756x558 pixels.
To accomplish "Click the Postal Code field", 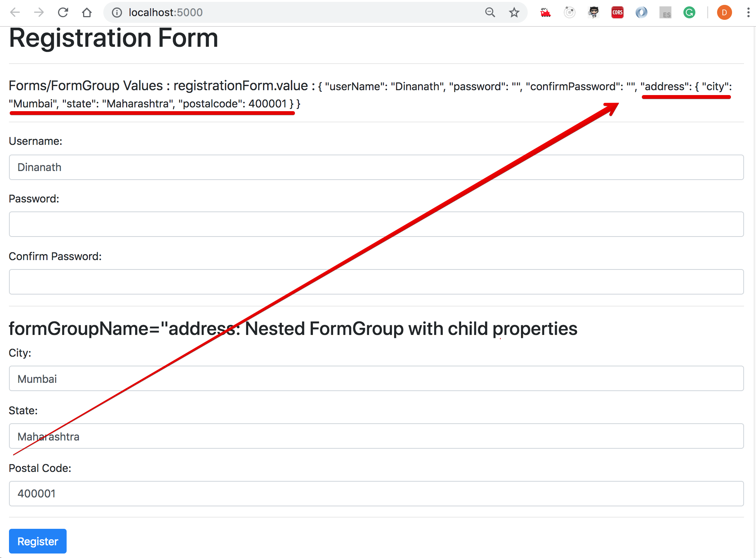I will pyautogui.click(x=376, y=494).
